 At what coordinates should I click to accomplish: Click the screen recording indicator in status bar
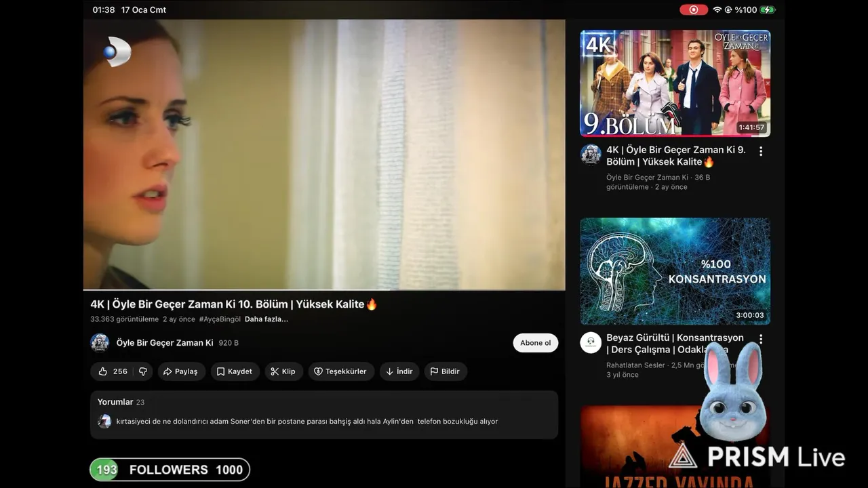694,9
